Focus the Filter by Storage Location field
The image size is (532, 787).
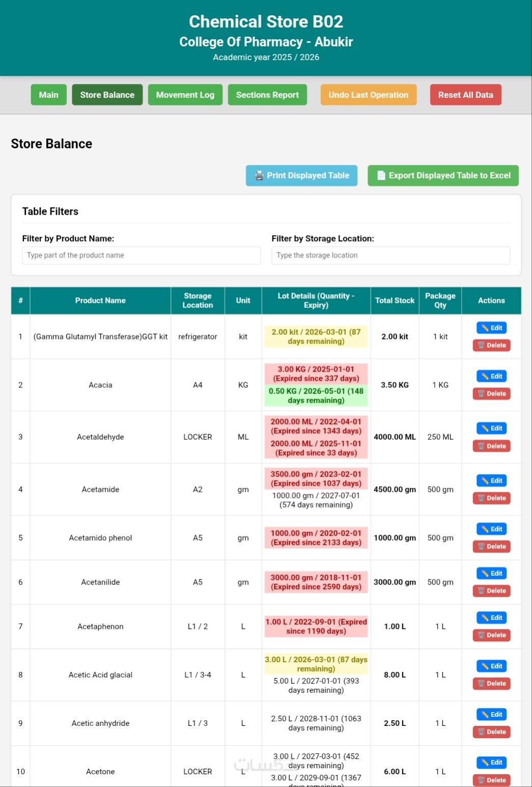click(x=390, y=256)
